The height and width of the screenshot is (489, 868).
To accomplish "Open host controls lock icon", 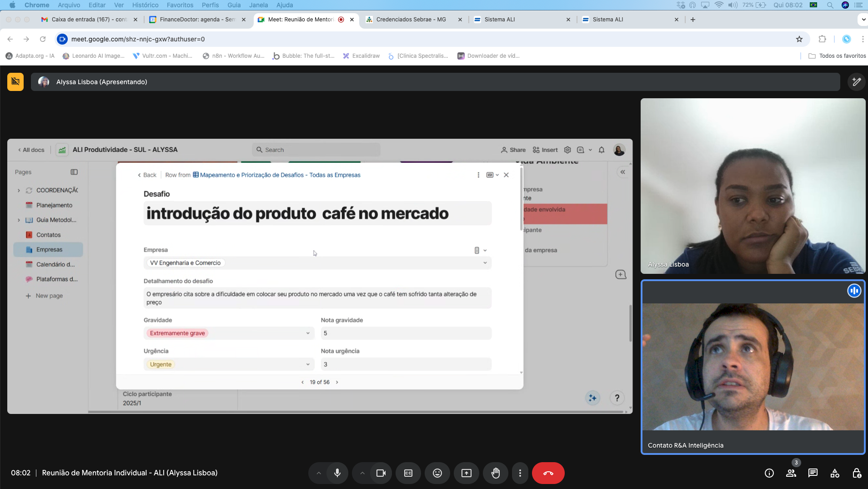I will [857, 473].
